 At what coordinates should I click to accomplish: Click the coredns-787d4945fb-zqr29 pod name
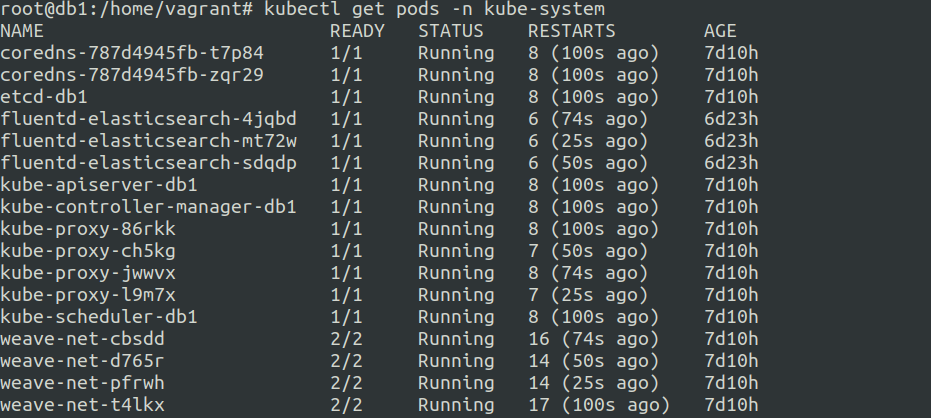coord(132,75)
